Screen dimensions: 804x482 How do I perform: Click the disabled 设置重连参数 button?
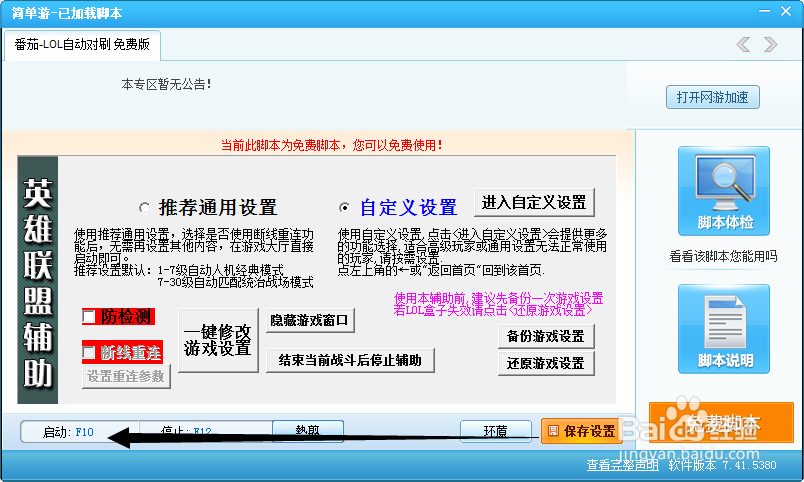[126, 376]
